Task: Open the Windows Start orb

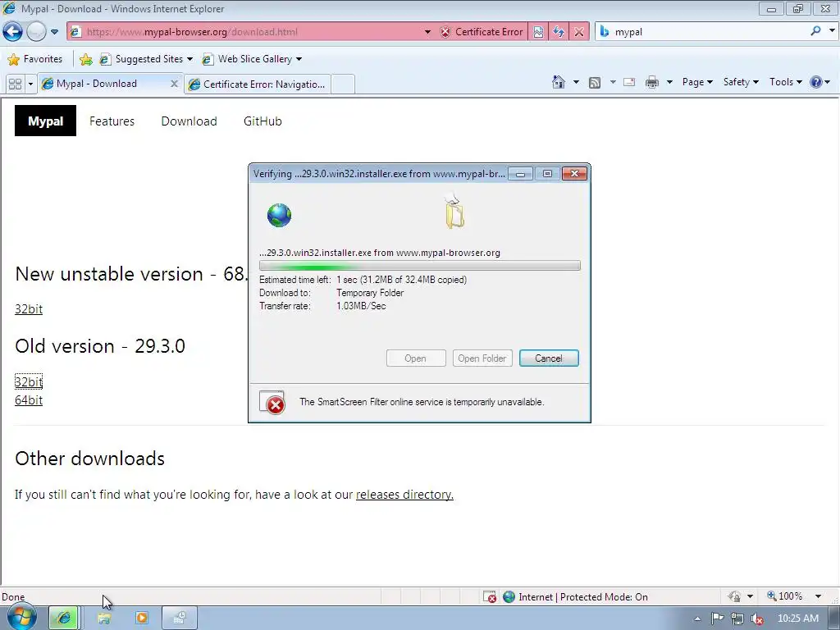Action: point(22,618)
